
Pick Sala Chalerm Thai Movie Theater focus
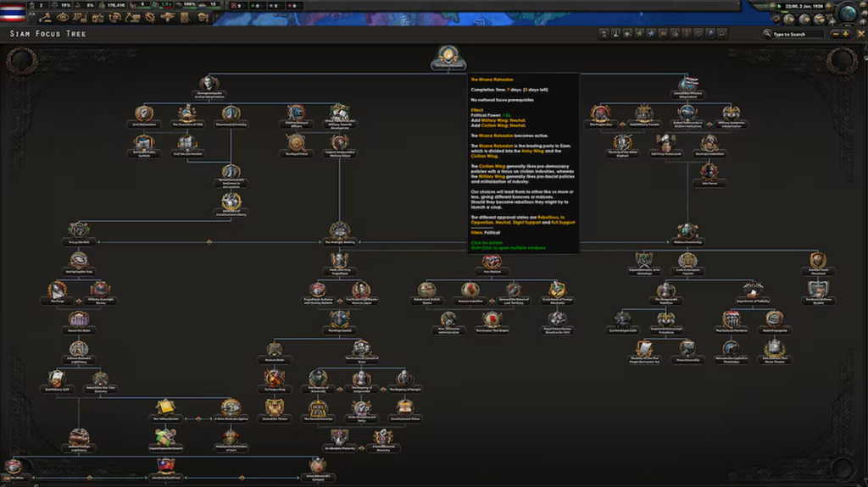774,352
